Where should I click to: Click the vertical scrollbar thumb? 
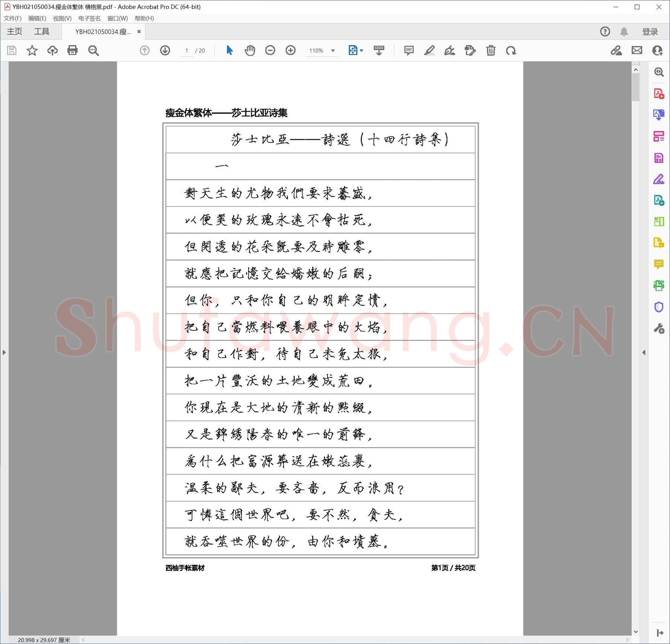[x=636, y=87]
